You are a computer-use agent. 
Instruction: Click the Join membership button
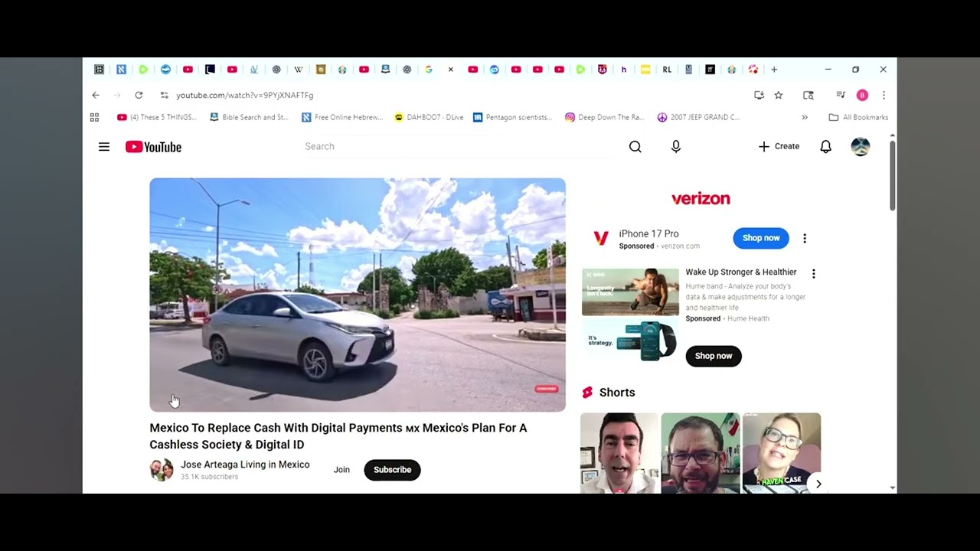[x=341, y=470]
